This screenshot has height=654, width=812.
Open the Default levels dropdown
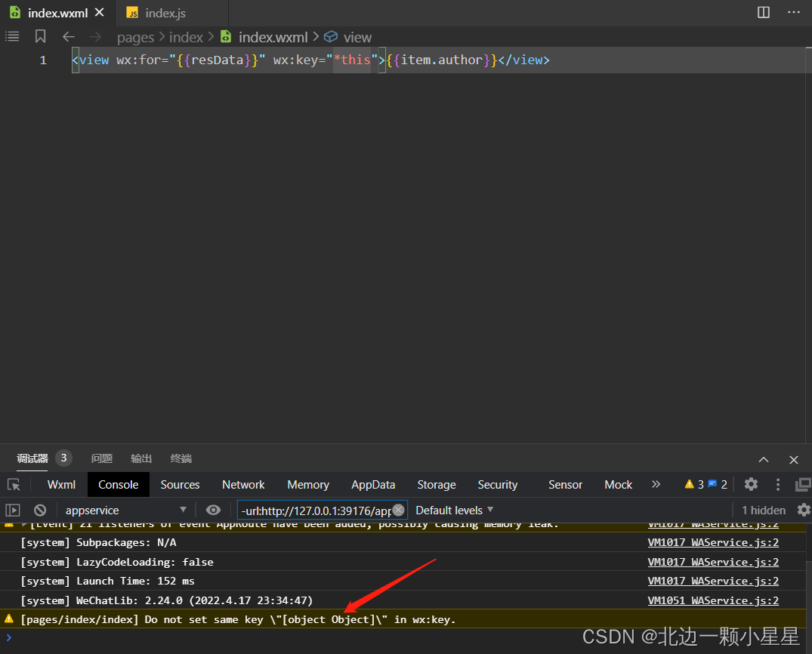[x=454, y=510]
